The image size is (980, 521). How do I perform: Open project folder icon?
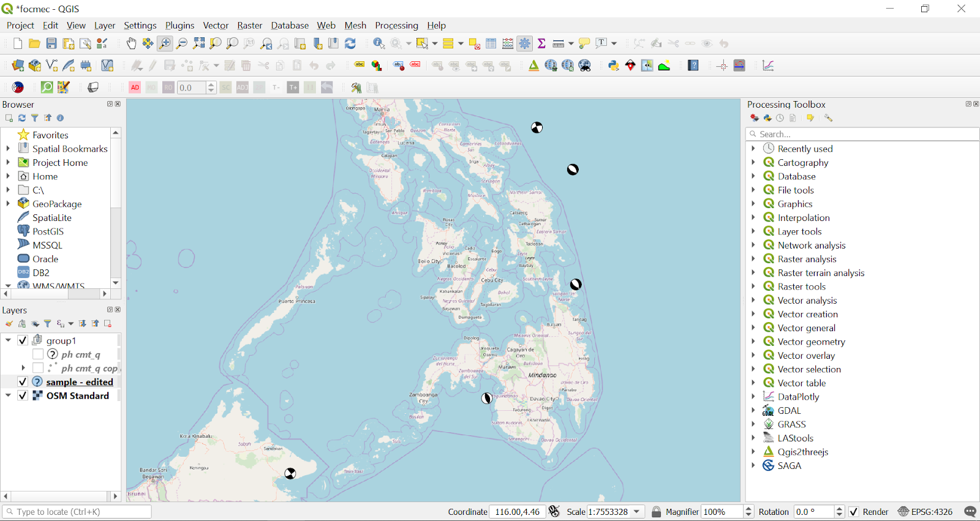point(34,43)
